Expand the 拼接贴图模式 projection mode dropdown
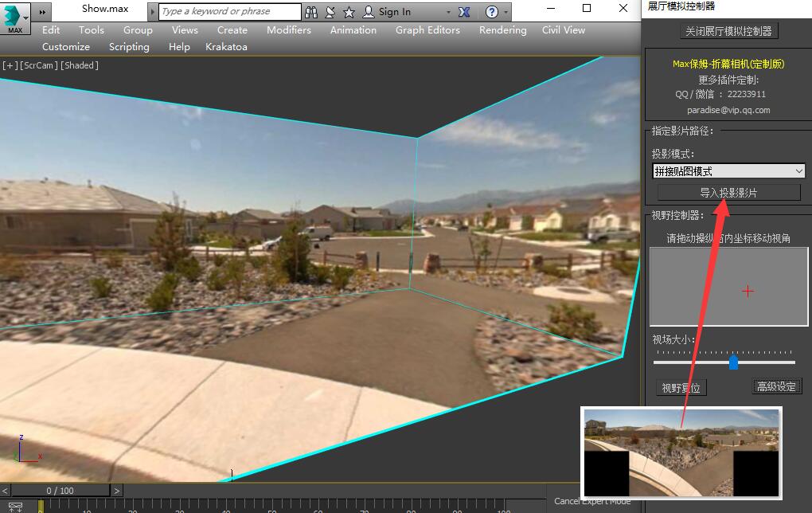Image resolution: width=812 pixels, height=513 pixels. tap(798, 171)
